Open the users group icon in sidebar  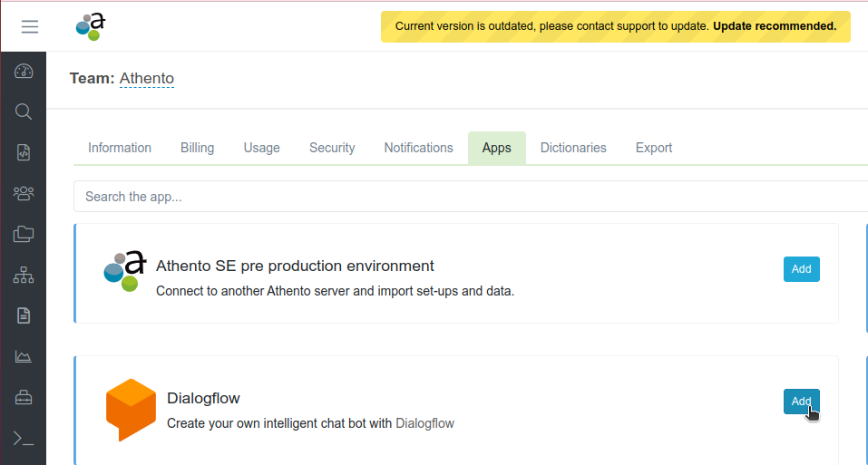(x=24, y=193)
